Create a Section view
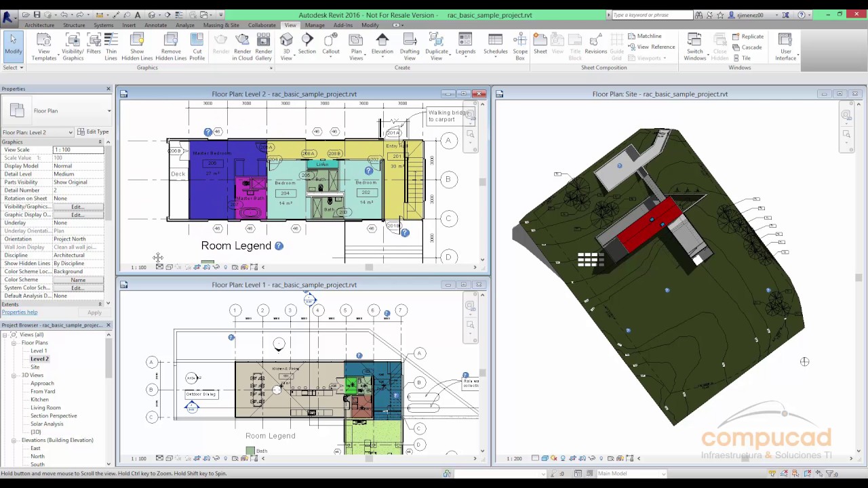Screen dimensions: 868x488 pyautogui.click(x=307, y=45)
